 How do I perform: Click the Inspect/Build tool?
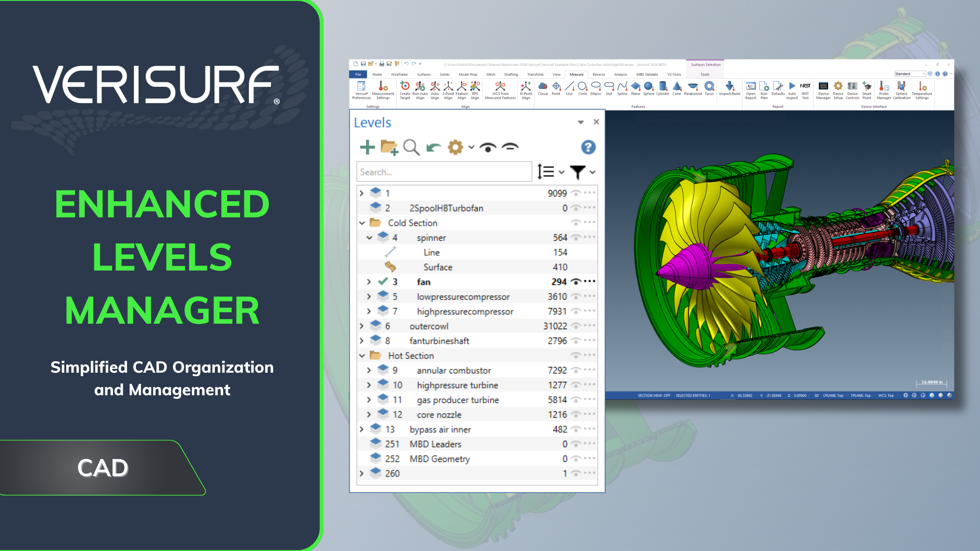tap(729, 88)
